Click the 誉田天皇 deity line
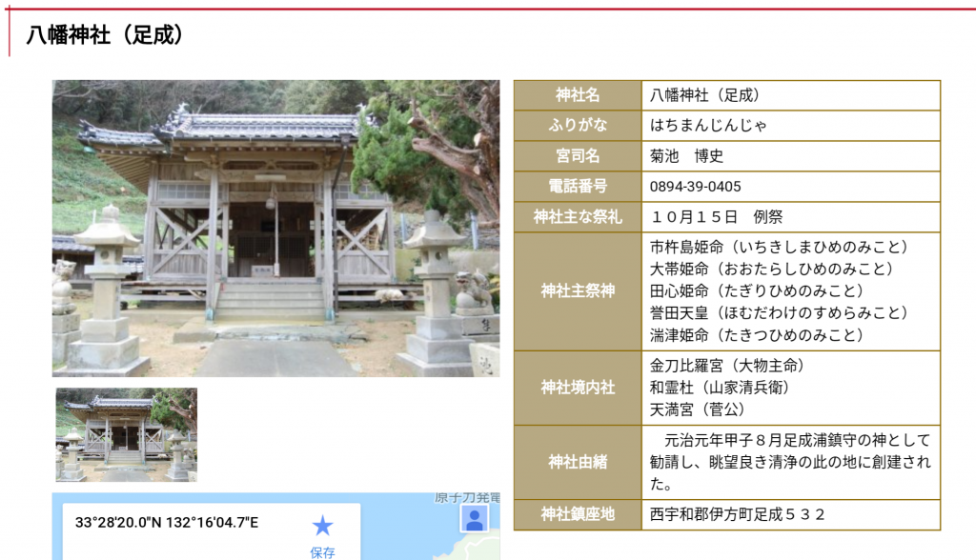 [779, 312]
